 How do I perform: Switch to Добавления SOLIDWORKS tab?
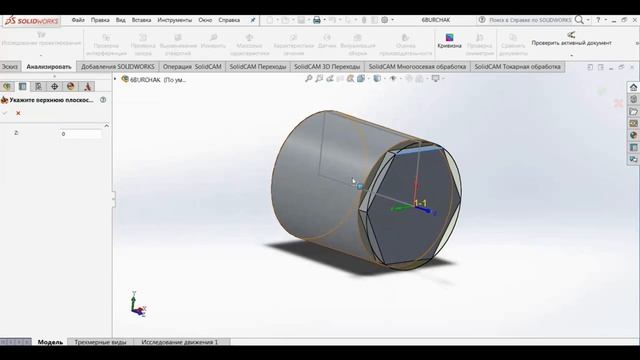coord(118,67)
